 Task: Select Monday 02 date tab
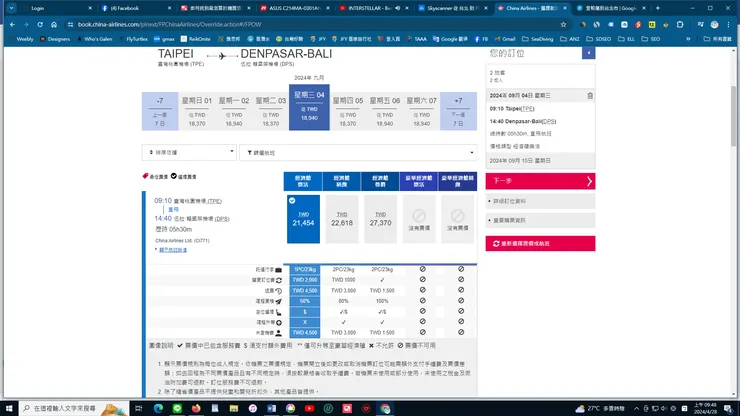(234, 111)
